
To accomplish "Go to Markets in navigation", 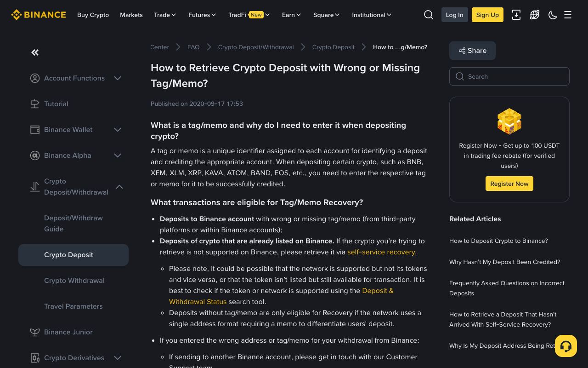I will pos(131,15).
